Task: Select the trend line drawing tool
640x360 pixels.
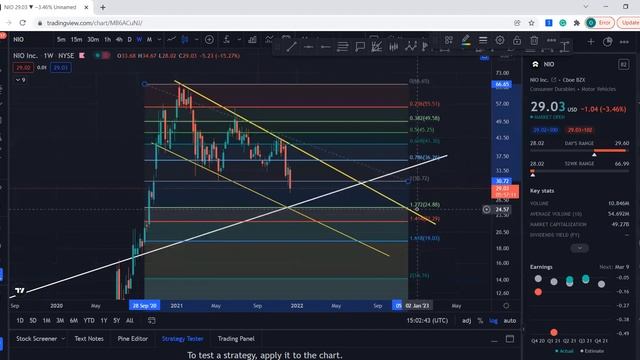Action: [291, 47]
